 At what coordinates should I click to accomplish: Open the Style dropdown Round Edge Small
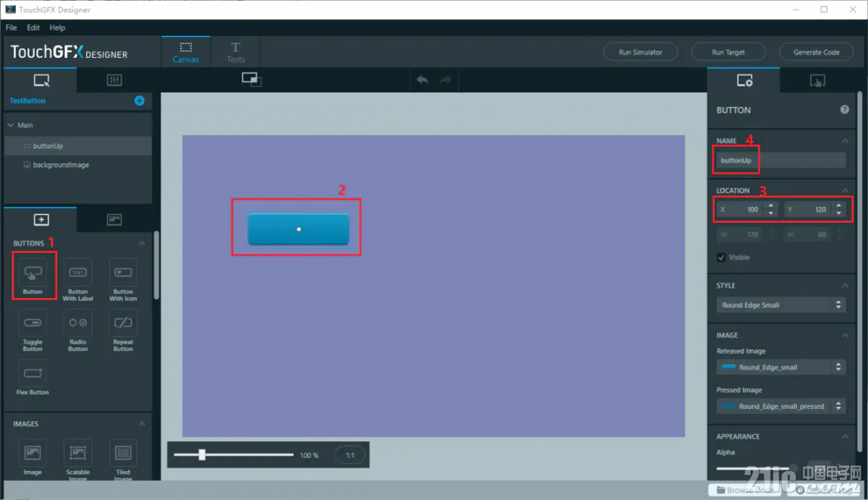point(780,305)
